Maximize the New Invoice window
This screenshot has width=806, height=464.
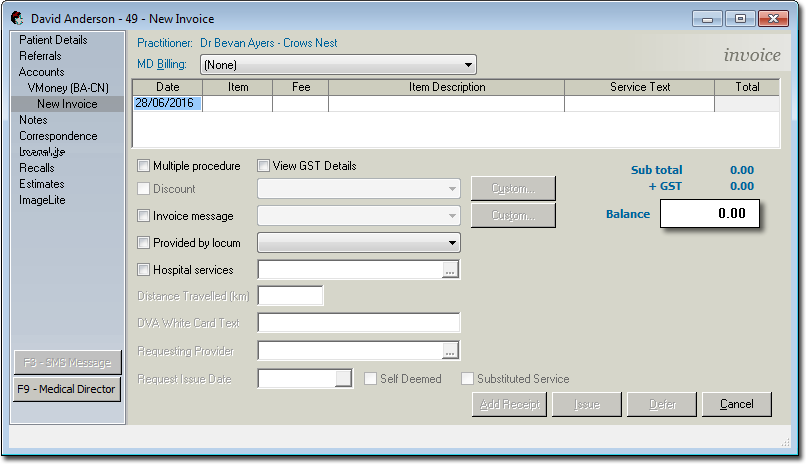point(740,18)
